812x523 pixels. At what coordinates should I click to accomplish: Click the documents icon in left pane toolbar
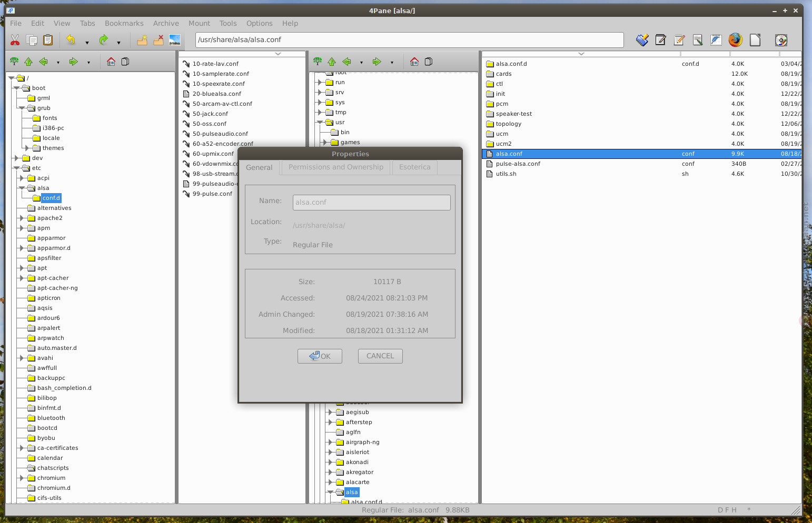click(125, 62)
